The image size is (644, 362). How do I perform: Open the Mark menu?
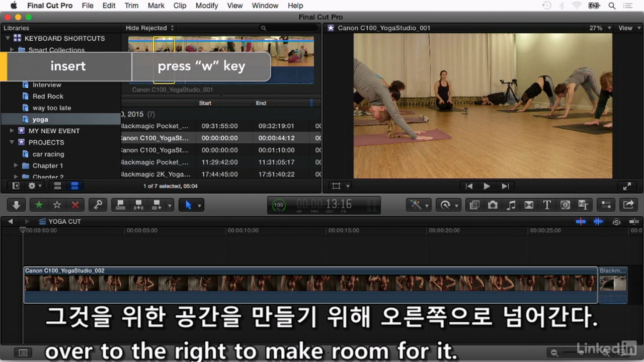(x=156, y=6)
